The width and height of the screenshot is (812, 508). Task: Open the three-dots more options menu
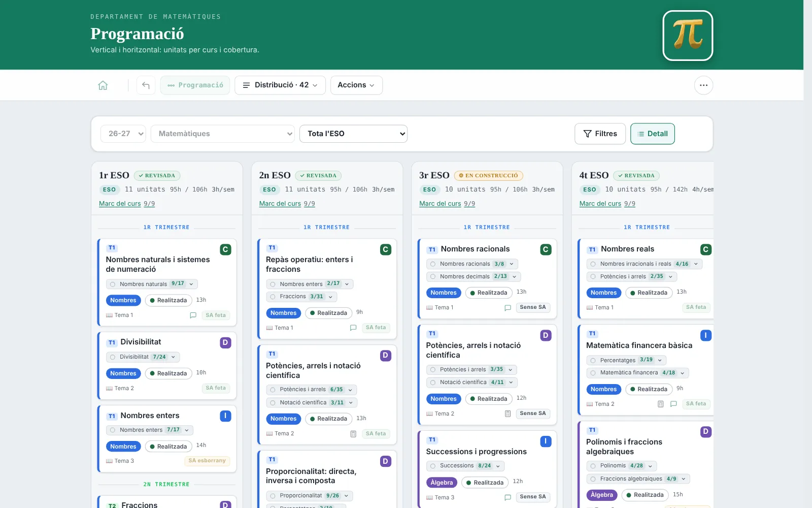703,85
